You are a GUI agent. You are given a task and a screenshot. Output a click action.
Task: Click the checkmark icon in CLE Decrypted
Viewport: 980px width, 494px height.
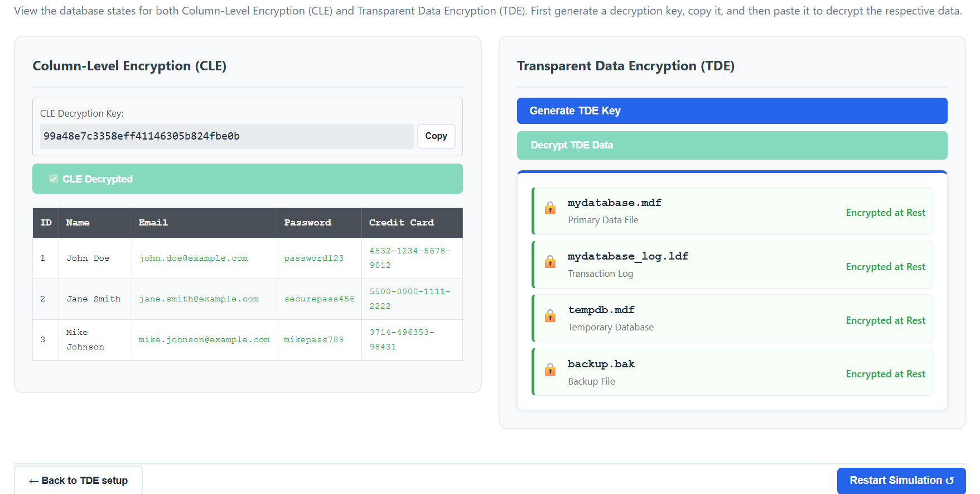pos(54,179)
